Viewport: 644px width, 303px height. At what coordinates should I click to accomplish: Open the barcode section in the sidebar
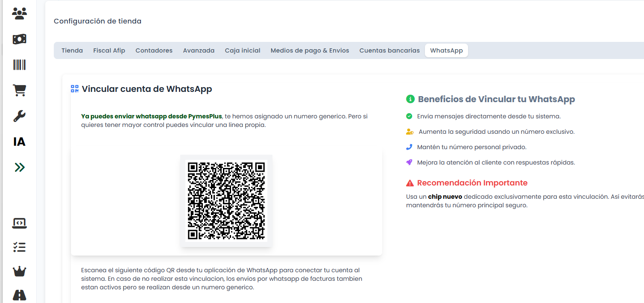pyautogui.click(x=19, y=65)
